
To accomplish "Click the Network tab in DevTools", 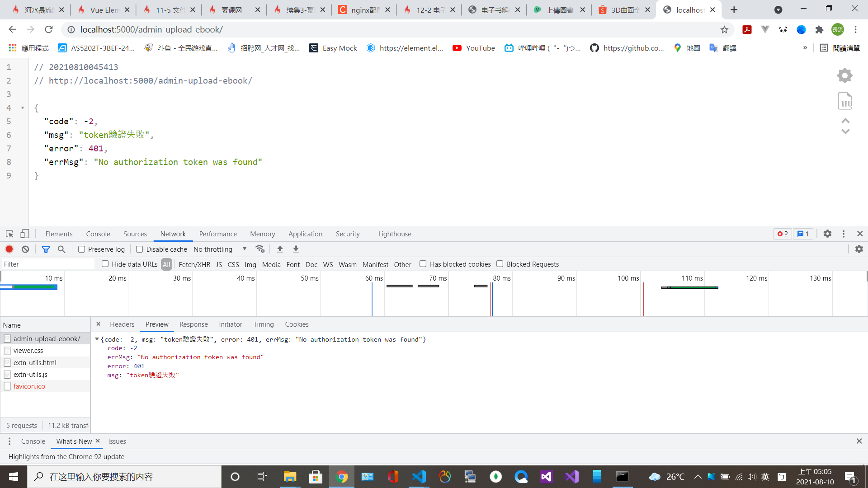I will [x=173, y=234].
